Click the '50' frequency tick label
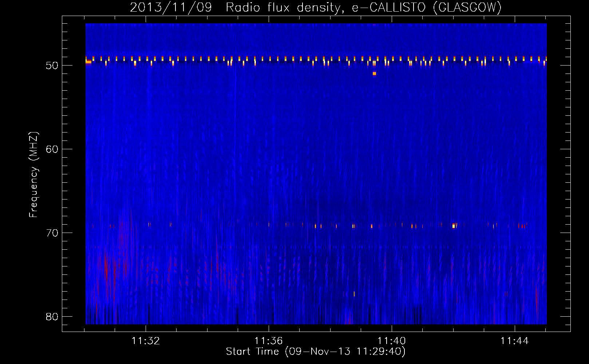The height and width of the screenshot is (364, 589). point(52,66)
